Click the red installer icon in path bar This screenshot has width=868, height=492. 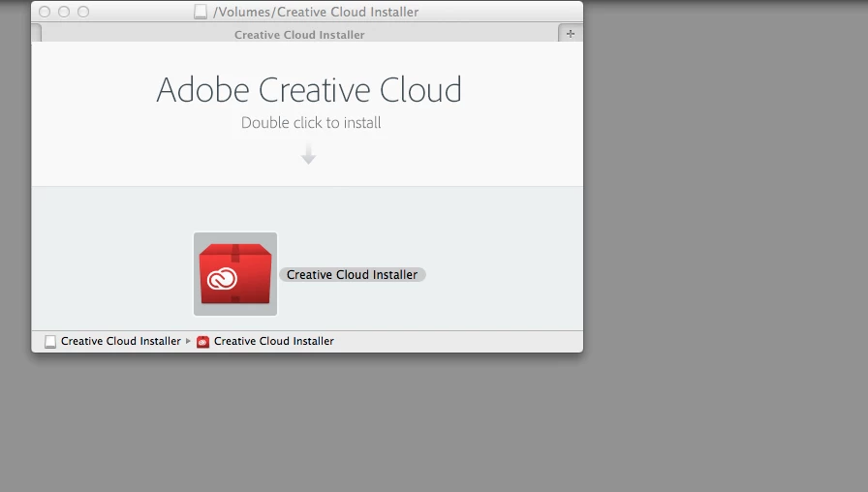tap(203, 342)
